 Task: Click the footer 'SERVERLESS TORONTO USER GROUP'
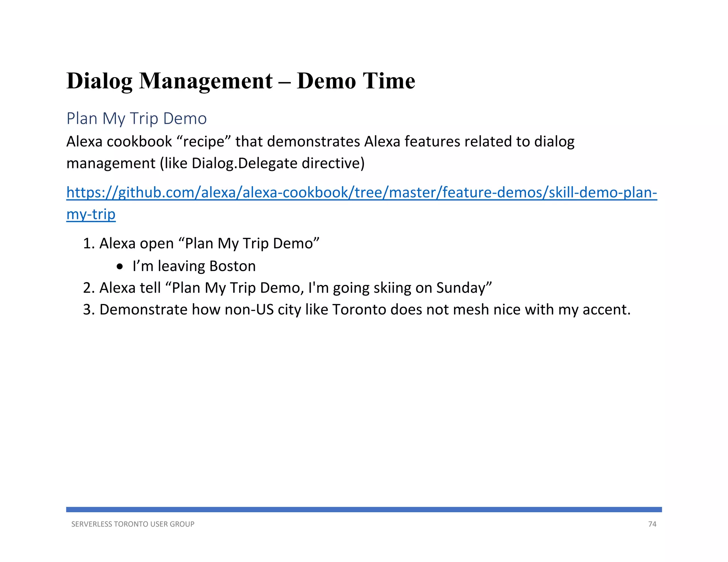133,524
